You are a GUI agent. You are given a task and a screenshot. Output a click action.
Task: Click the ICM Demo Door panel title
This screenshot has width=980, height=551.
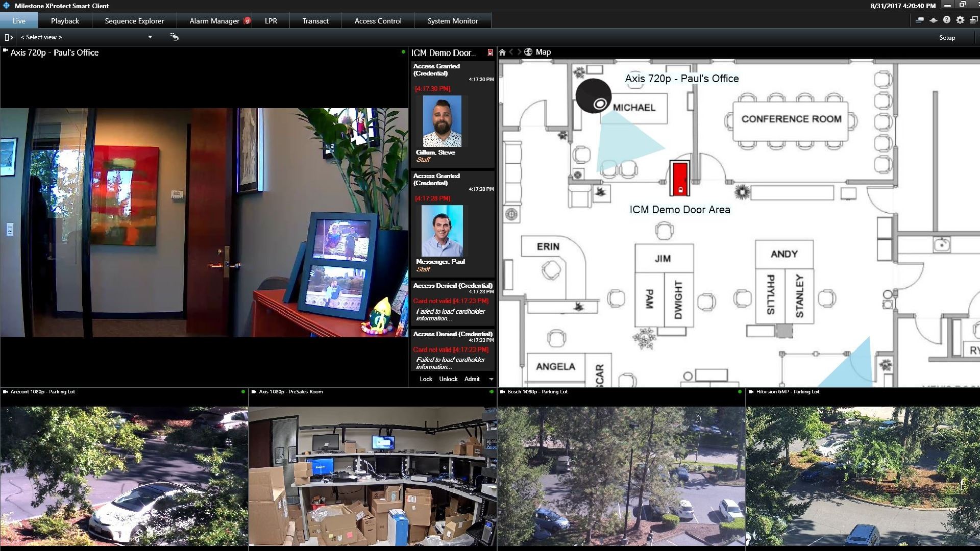[443, 53]
